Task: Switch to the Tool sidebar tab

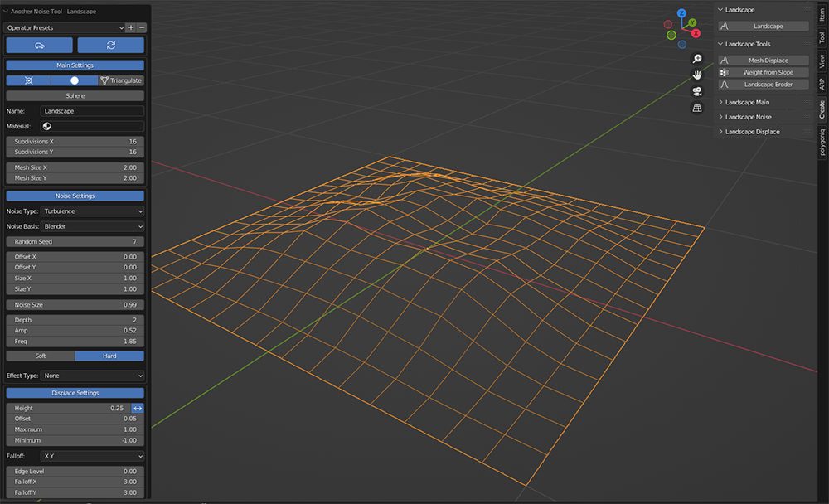Action: pyautogui.click(x=822, y=37)
